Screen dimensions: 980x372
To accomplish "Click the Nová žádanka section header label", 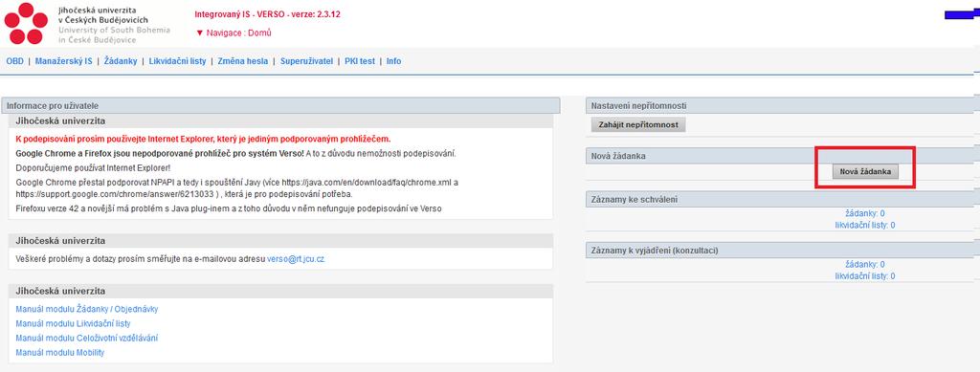I will click(618, 156).
